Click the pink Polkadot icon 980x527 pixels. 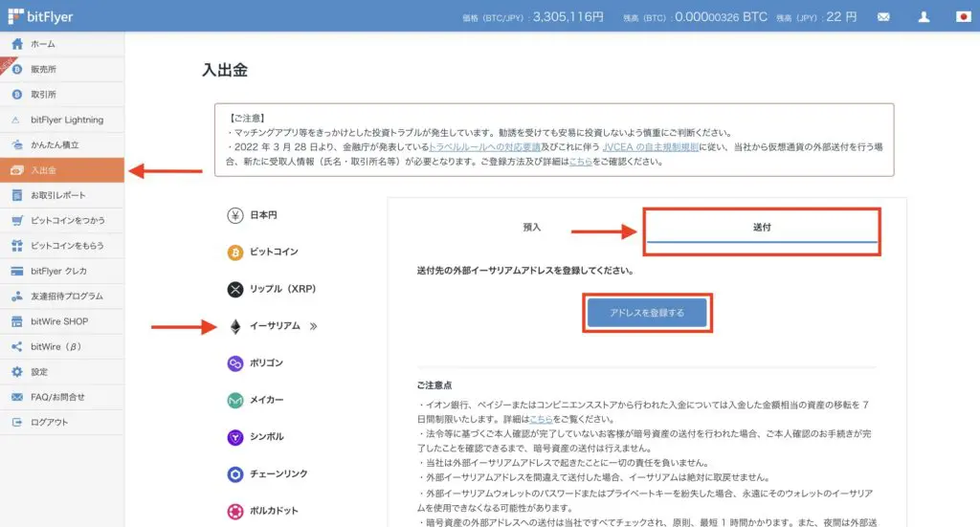point(235,512)
